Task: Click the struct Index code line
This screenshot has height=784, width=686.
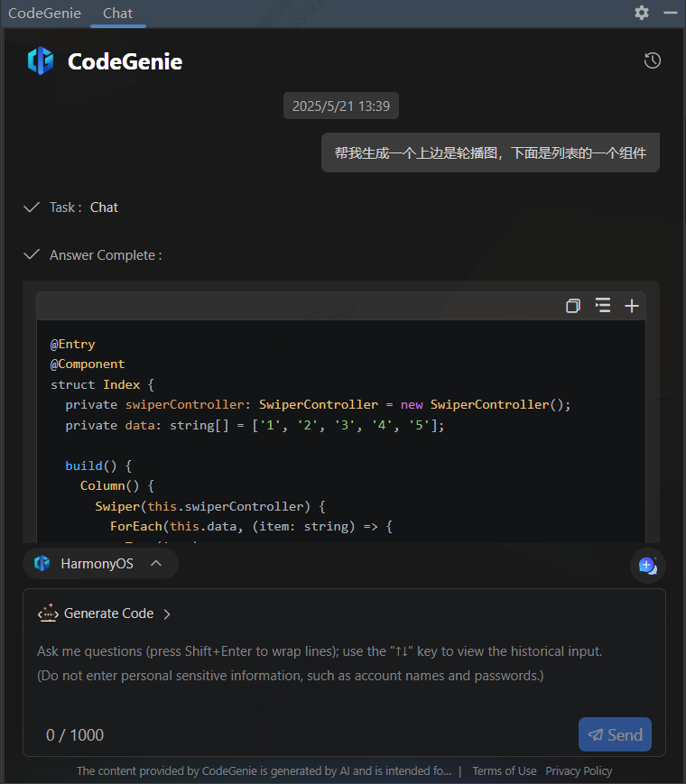Action: pos(102,384)
